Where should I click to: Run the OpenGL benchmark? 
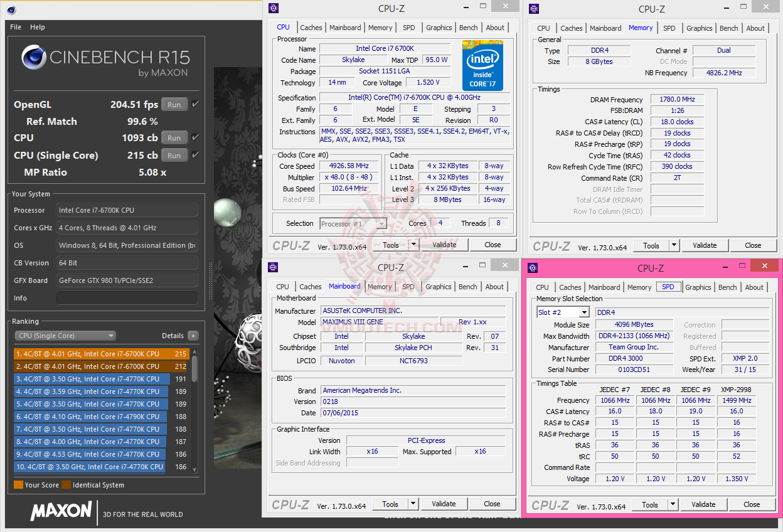pos(174,105)
